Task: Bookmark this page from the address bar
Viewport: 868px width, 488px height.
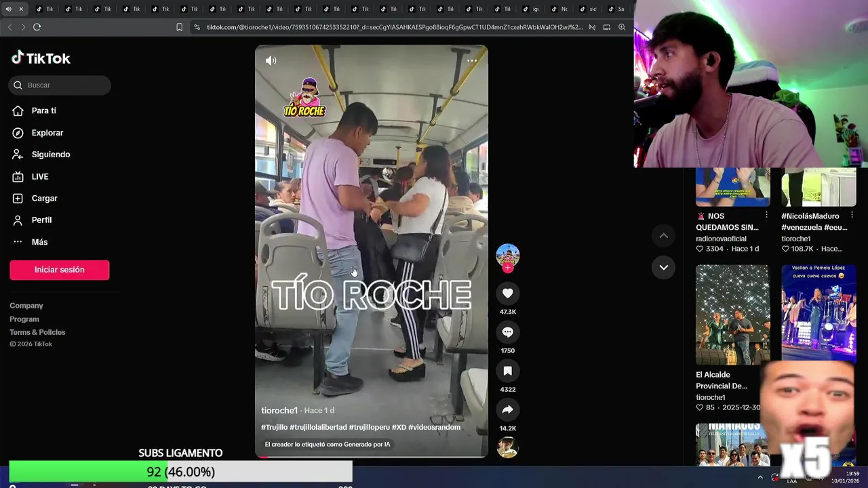Action: coord(179,27)
